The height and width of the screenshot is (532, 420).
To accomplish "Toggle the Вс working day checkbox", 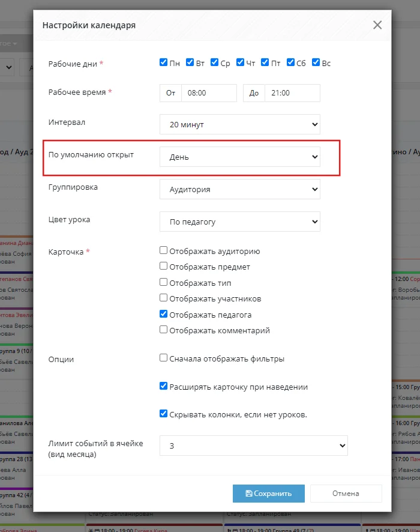I will point(316,62).
